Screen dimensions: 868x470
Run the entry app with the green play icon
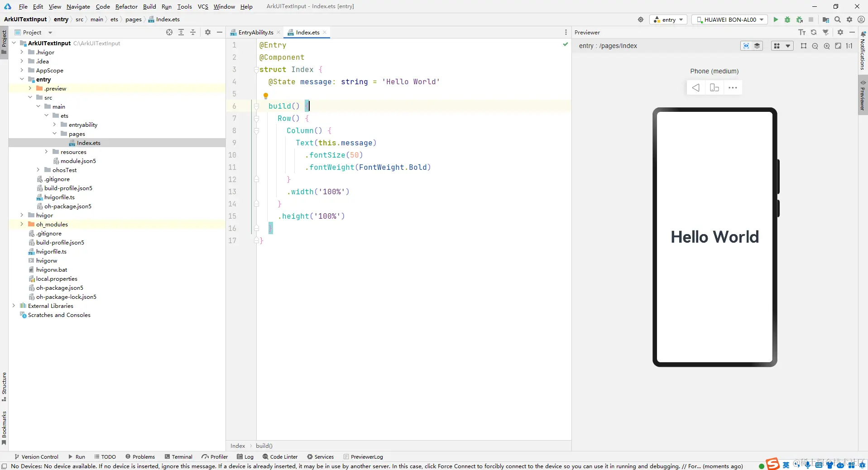(x=776, y=19)
